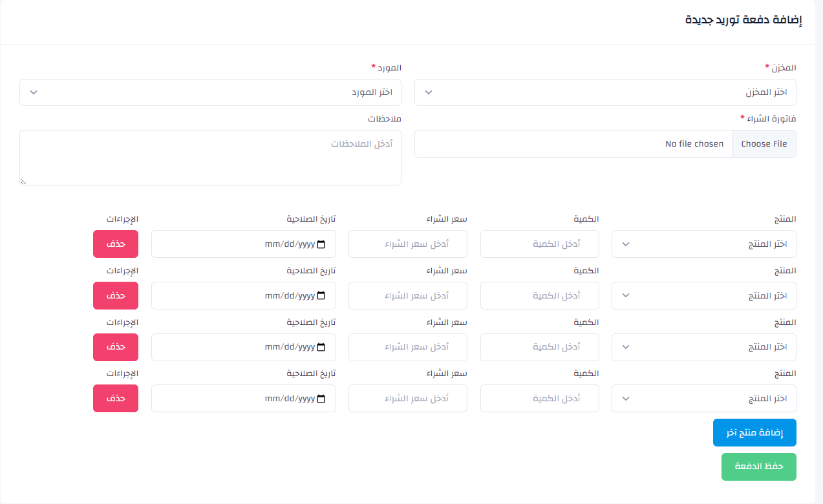Click the Choose File button for invoice

(x=764, y=144)
